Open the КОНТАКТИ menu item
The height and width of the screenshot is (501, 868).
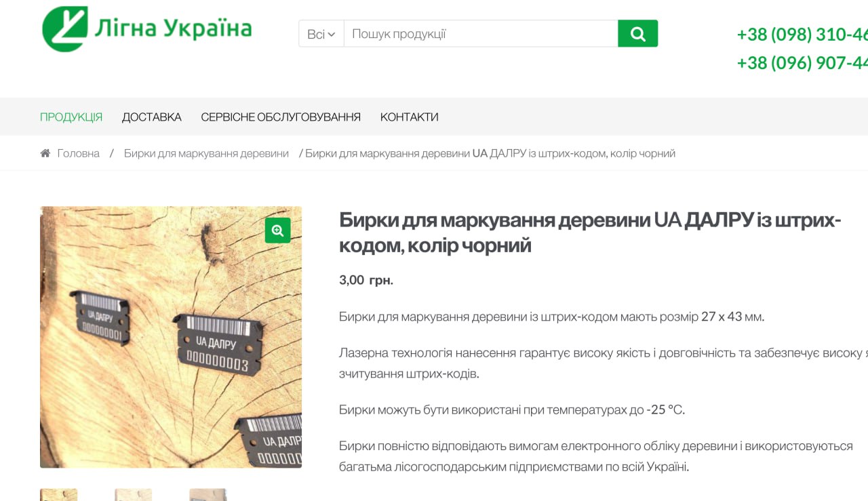pyautogui.click(x=409, y=117)
